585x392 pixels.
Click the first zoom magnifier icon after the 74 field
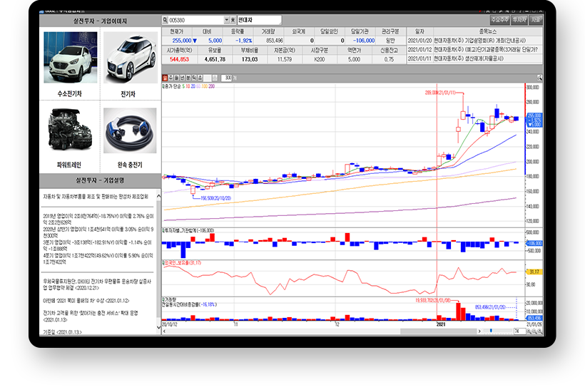click(x=529, y=331)
